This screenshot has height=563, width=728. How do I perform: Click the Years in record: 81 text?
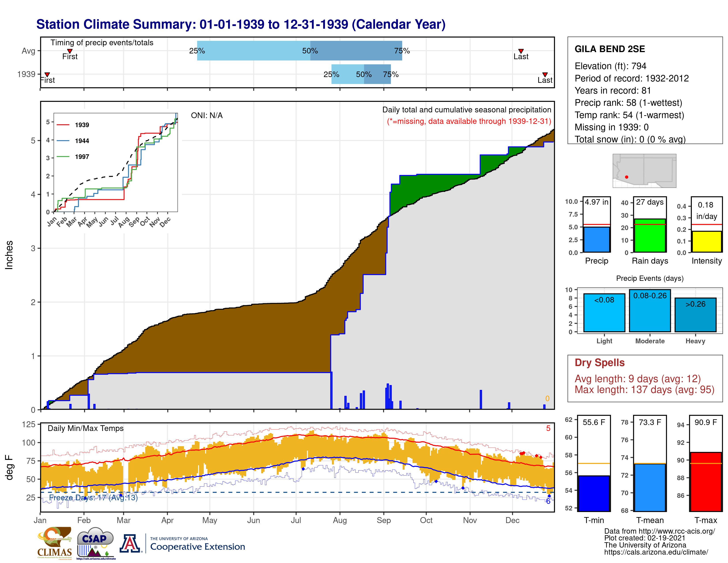[x=613, y=90]
